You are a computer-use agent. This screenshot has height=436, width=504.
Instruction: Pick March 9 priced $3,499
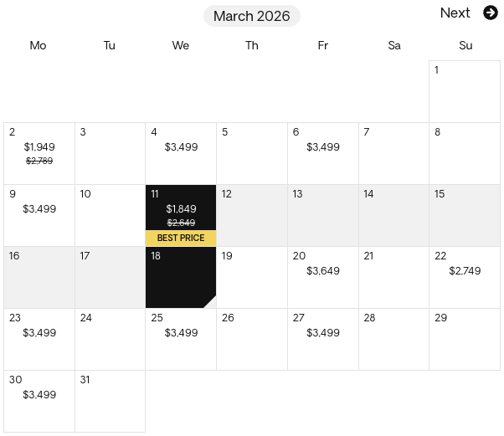pos(39,216)
